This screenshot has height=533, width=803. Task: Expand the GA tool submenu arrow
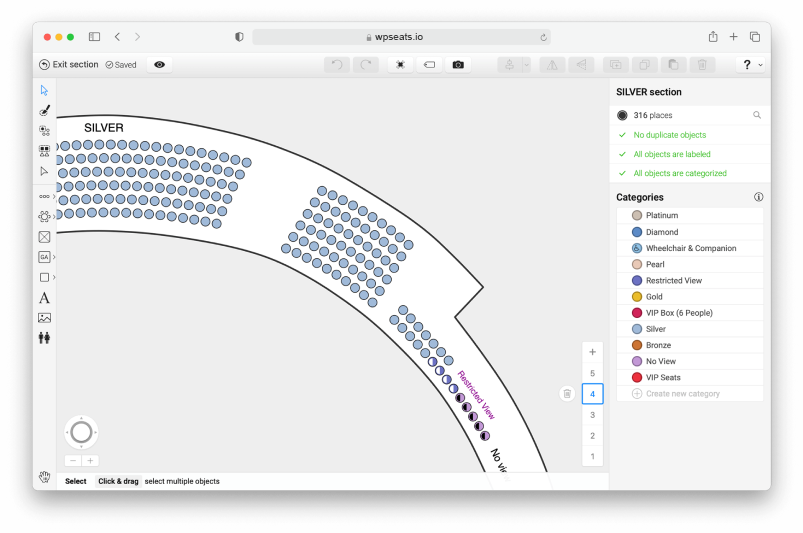point(54,257)
